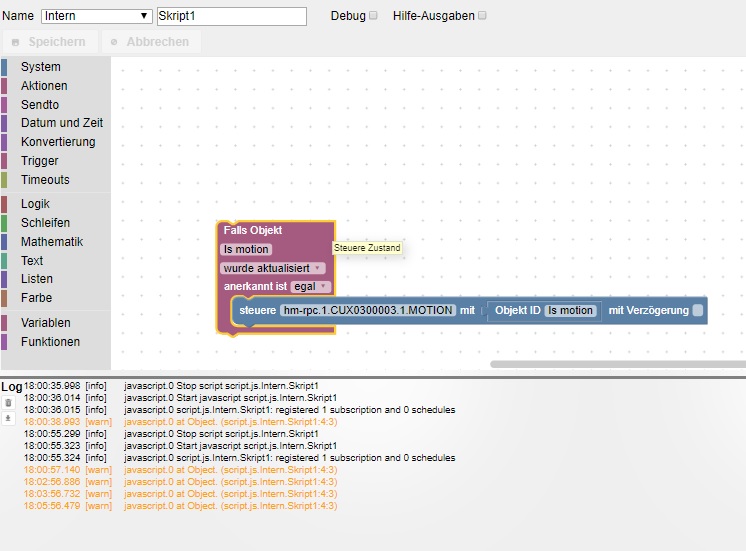
Task: Select the 'steuere' word on the blue block
Action: 257,310
